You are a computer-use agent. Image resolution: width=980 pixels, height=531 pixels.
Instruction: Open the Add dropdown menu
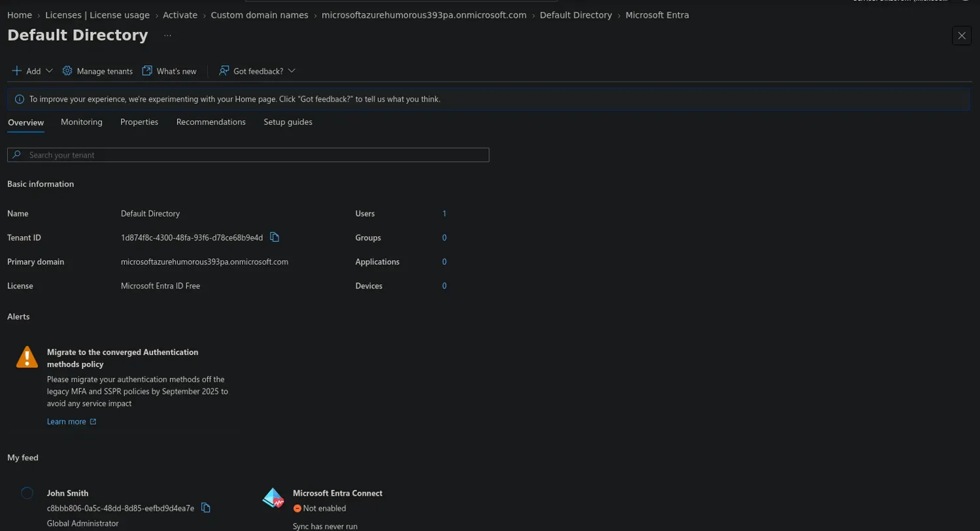33,71
